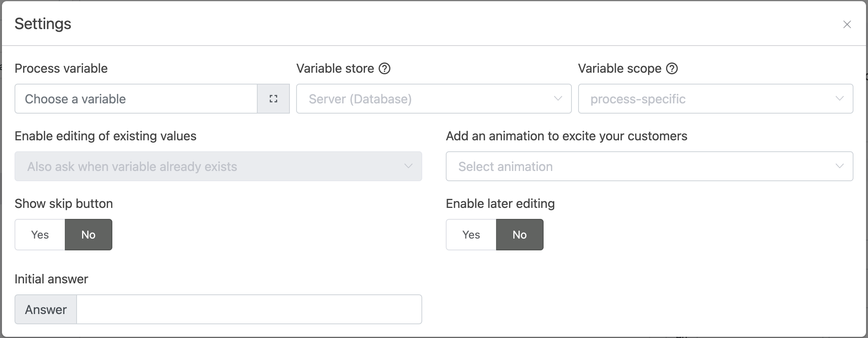868x338 pixels.
Task: Click the Settings dialog title
Action: pyautogui.click(x=43, y=24)
